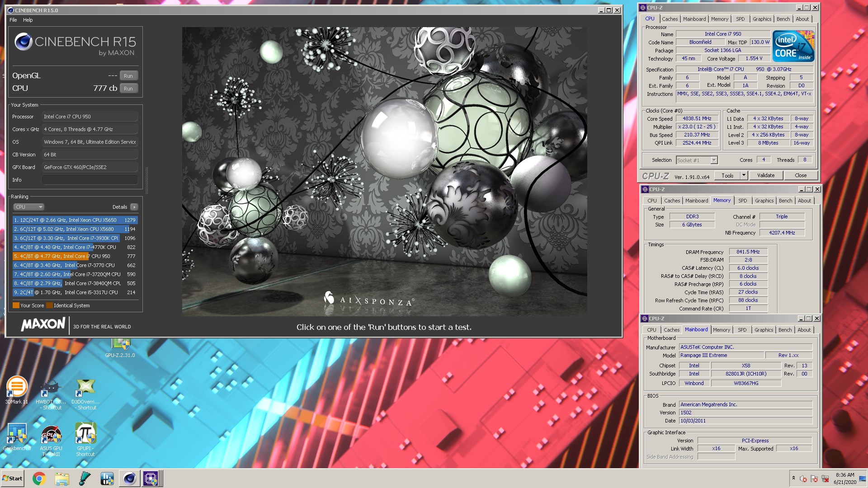This screenshot has height=488, width=868.
Task: Open Caches tab in Mainboard CPU-Z window
Action: [671, 330]
